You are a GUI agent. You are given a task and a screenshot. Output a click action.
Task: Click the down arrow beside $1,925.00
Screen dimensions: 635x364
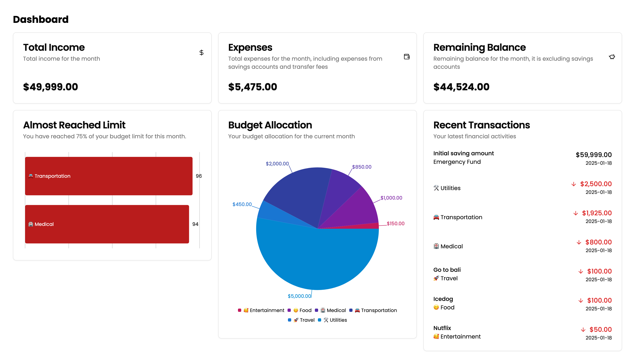click(576, 213)
